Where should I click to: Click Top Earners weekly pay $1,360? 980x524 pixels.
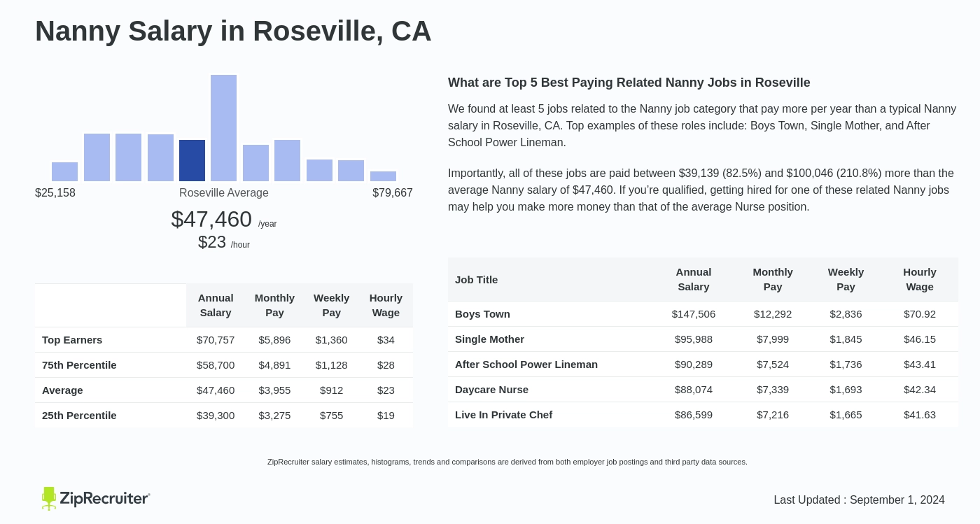coord(331,340)
